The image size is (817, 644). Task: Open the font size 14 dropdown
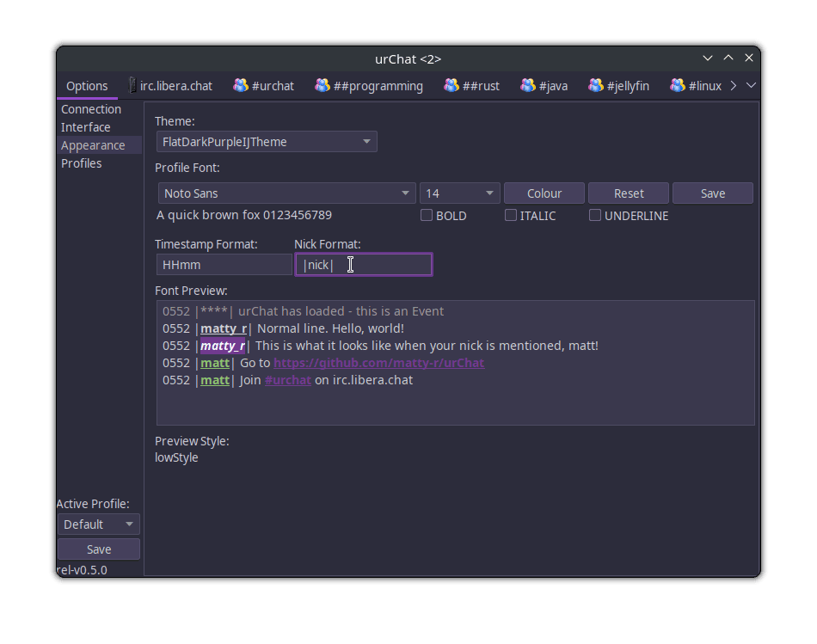pos(459,193)
